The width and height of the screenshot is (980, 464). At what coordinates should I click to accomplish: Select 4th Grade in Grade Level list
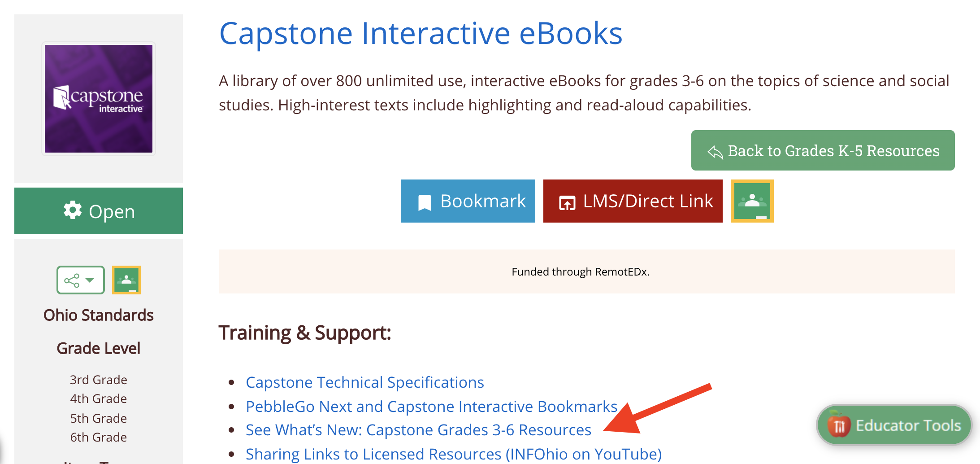click(x=99, y=398)
